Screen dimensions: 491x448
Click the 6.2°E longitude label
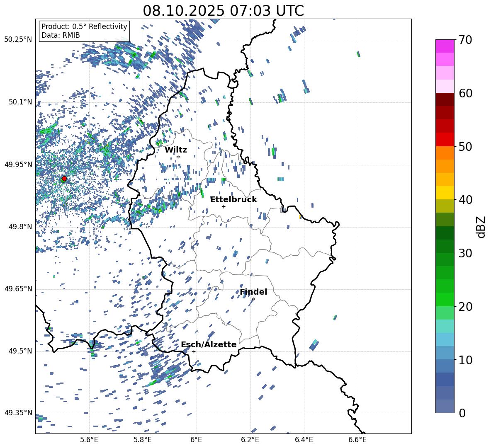[x=250, y=440]
